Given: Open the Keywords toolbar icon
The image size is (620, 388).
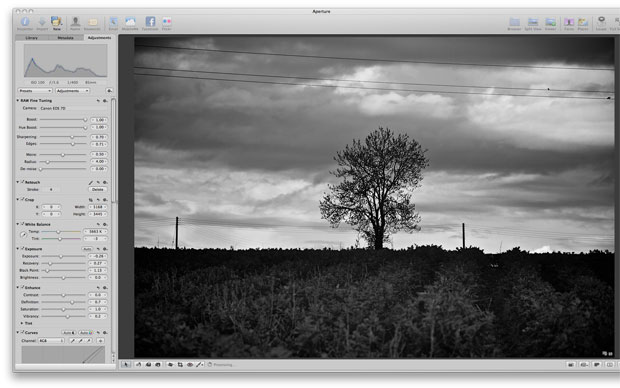Looking at the screenshot, I should coord(92,23).
